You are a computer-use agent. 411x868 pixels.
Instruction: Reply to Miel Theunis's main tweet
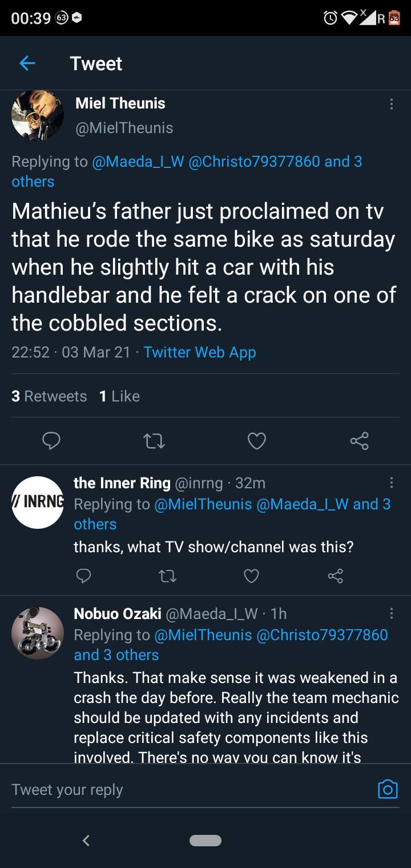tap(51, 441)
